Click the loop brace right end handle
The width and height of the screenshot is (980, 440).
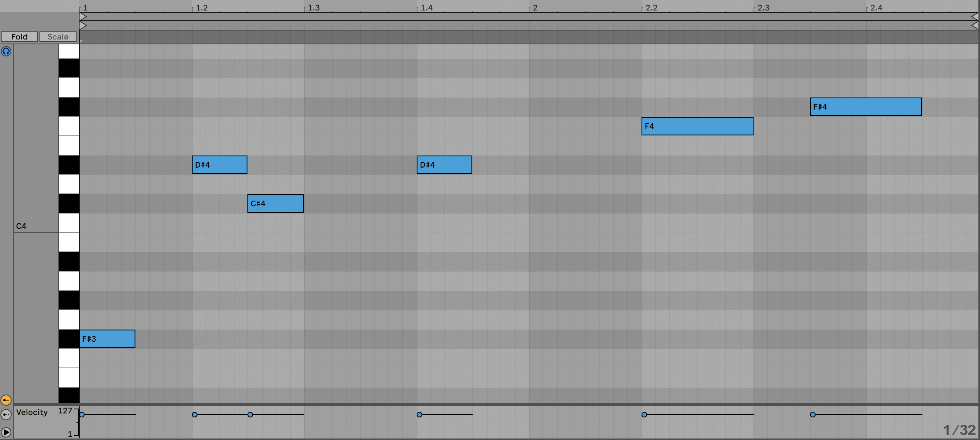(975, 17)
